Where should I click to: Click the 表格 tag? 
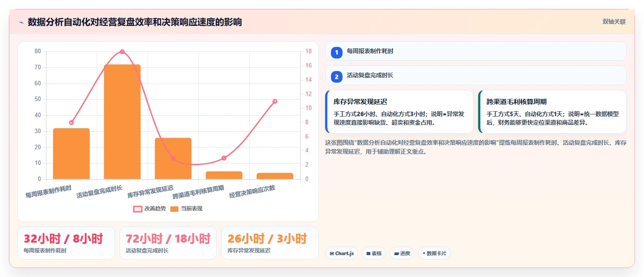pos(374,253)
